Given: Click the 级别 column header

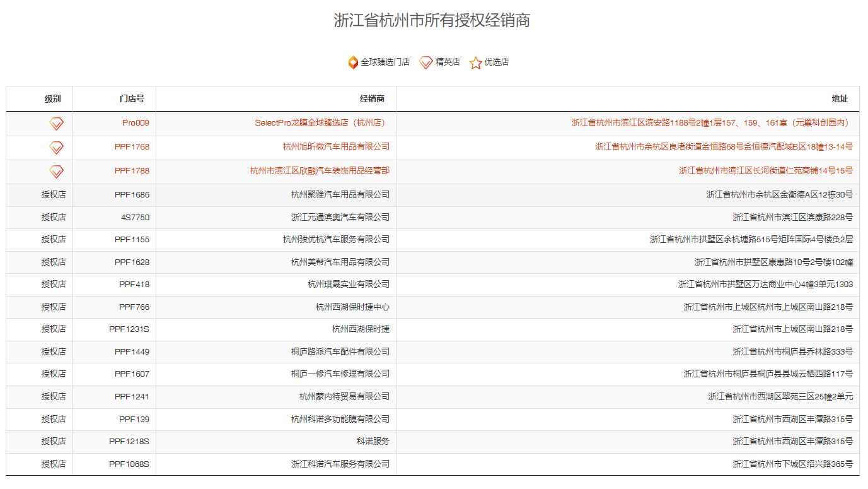Looking at the screenshot, I should [x=53, y=99].
